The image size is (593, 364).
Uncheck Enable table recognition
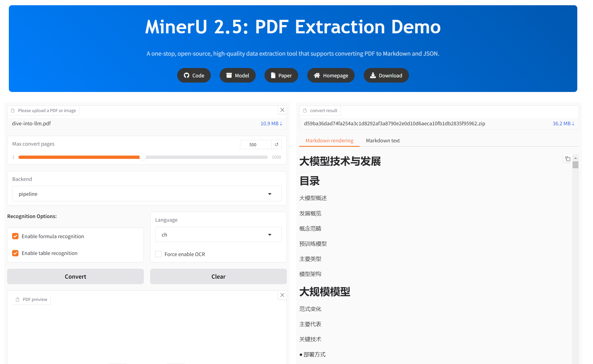(x=15, y=253)
